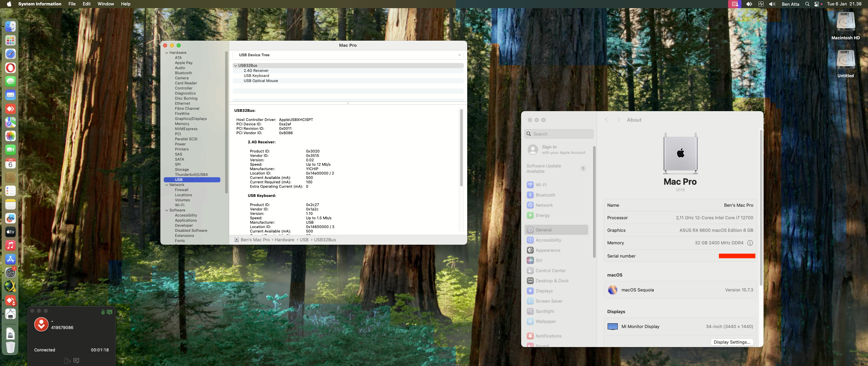The image size is (868, 366).
Task: Select 2.4G Receiver in USB Device Tree
Action: pos(348,71)
